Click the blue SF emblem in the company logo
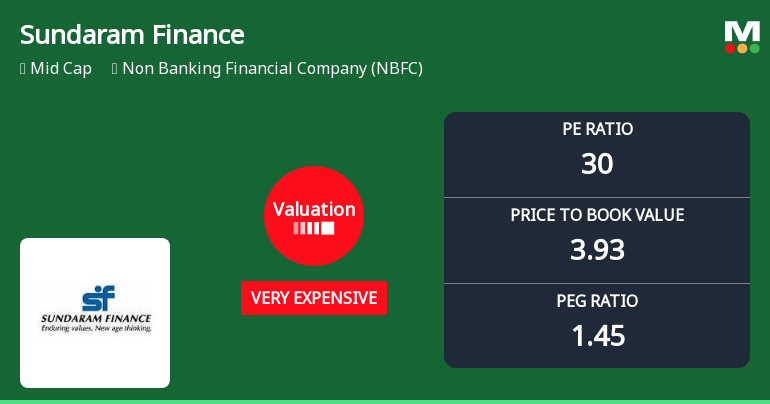The image size is (770, 404). (97, 298)
